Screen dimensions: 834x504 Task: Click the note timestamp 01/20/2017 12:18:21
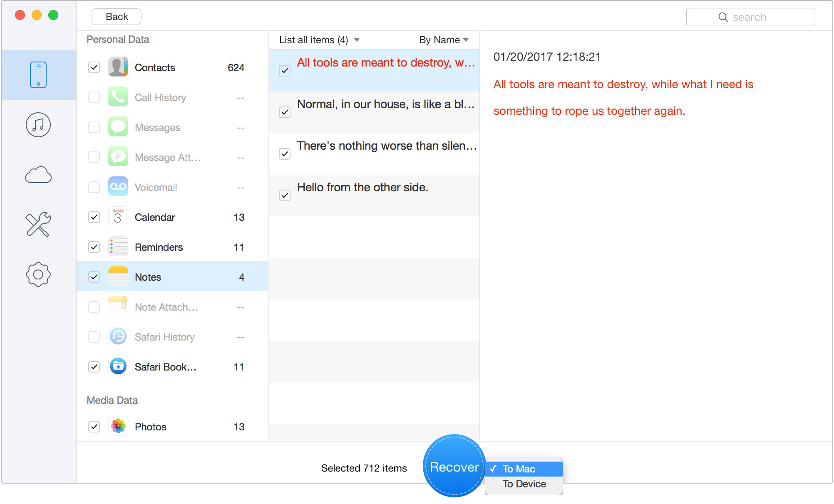pyautogui.click(x=547, y=57)
